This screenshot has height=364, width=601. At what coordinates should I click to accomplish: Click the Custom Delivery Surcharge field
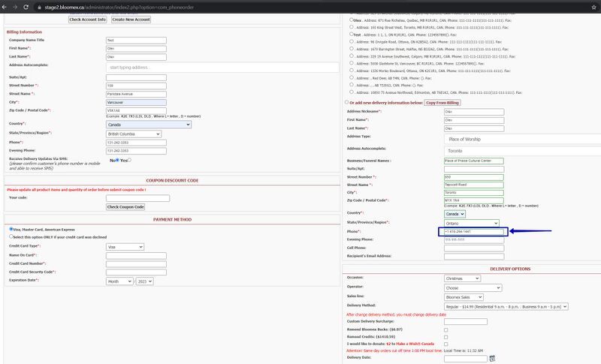pos(466,321)
